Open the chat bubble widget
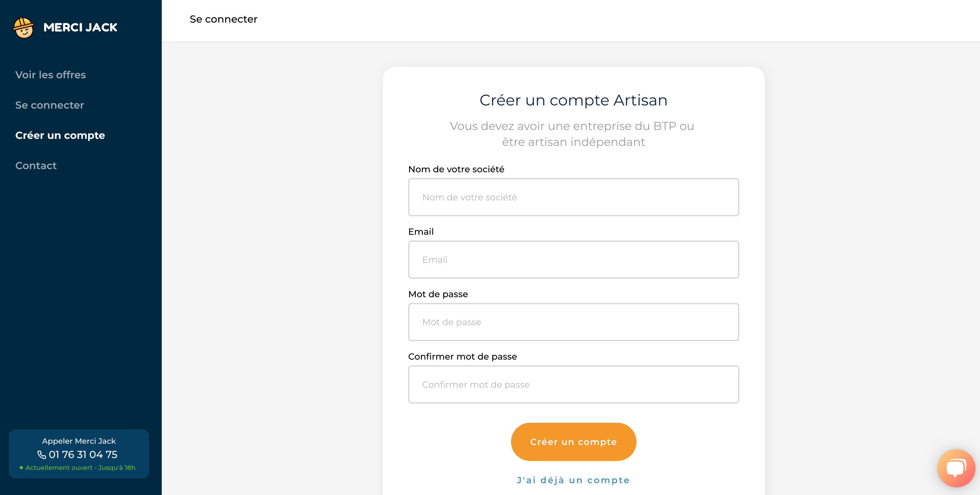Image resolution: width=980 pixels, height=495 pixels. point(956,468)
